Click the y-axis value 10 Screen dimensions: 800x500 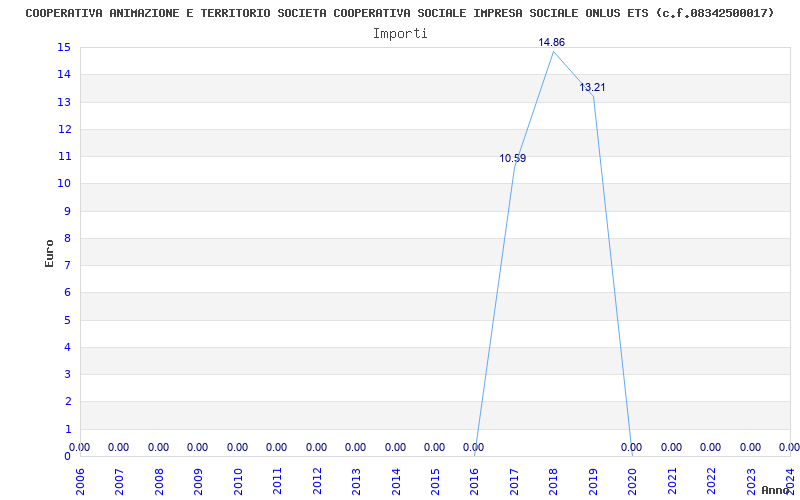(x=64, y=184)
